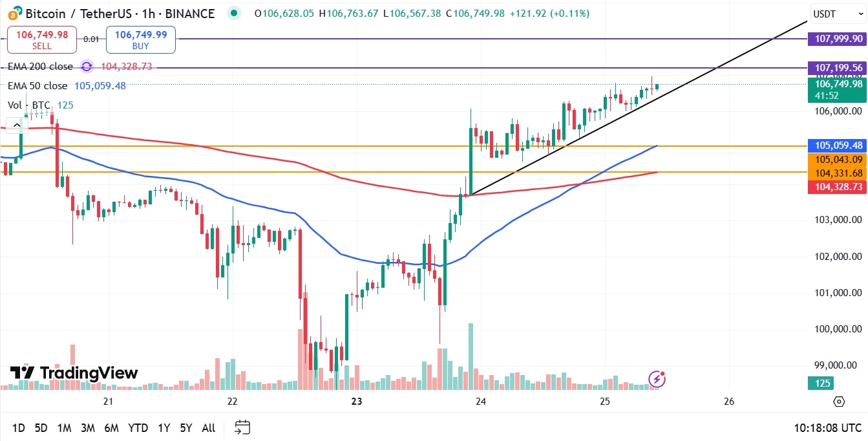The width and height of the screenshot is (868, 441).
Task: Click the EMA 50 close indicator label
Action: [37, 85]
